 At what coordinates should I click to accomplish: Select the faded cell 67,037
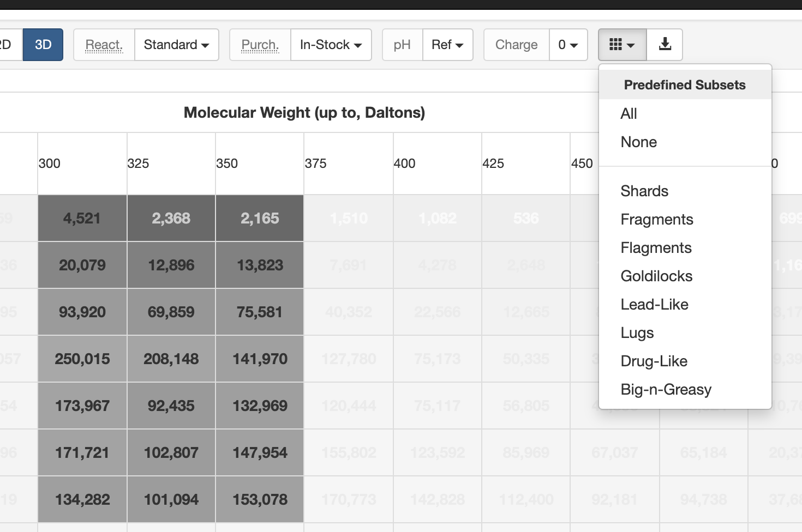click(x=615, y=452)
